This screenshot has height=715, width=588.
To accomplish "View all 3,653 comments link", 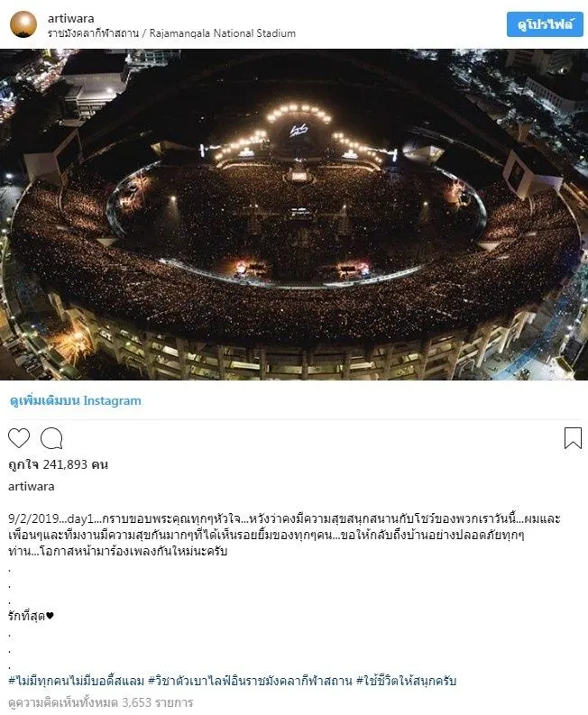I will [x=101, y=702].
